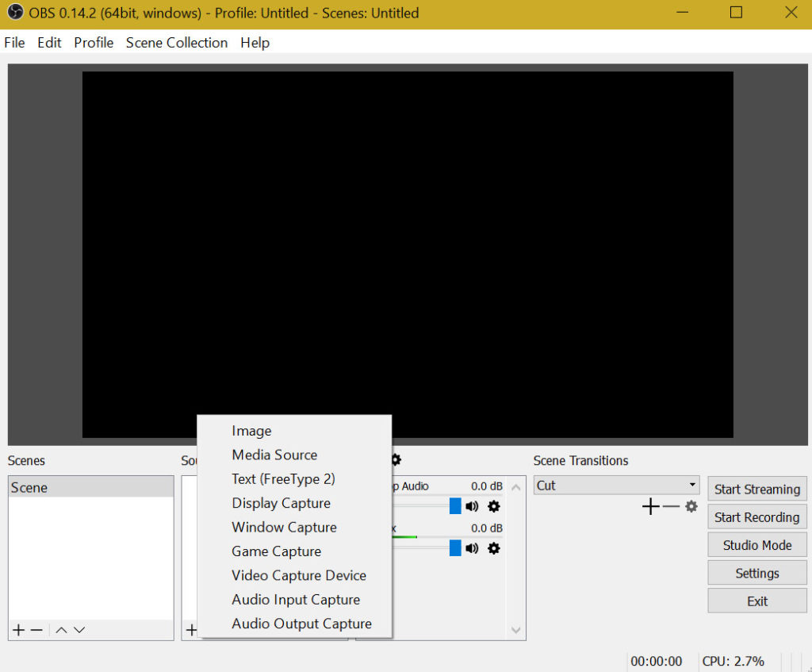This screenshot has height=672, width=812.
Task: Add a scene transition with the plus icon
Action: [650, 506]
